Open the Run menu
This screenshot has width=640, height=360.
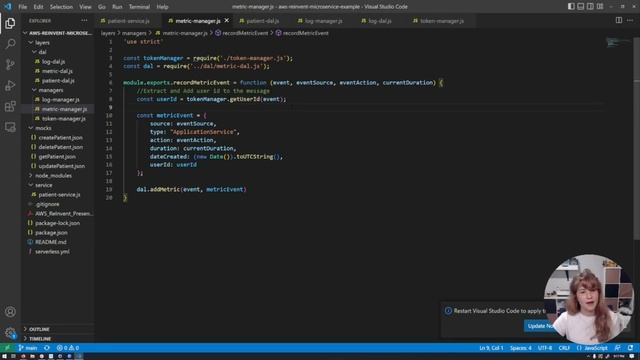117,7
